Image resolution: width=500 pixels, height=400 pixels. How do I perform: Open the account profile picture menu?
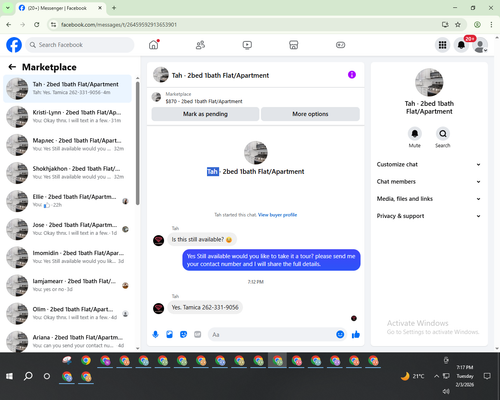(x=480, y=45)
